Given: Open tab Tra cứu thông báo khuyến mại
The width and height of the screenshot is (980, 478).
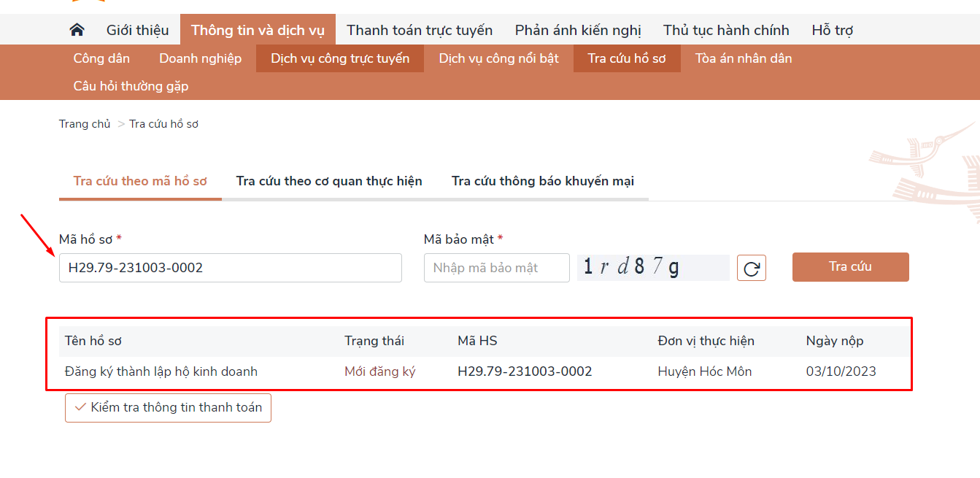Looking at the screenshot, I should click(544, 180).
